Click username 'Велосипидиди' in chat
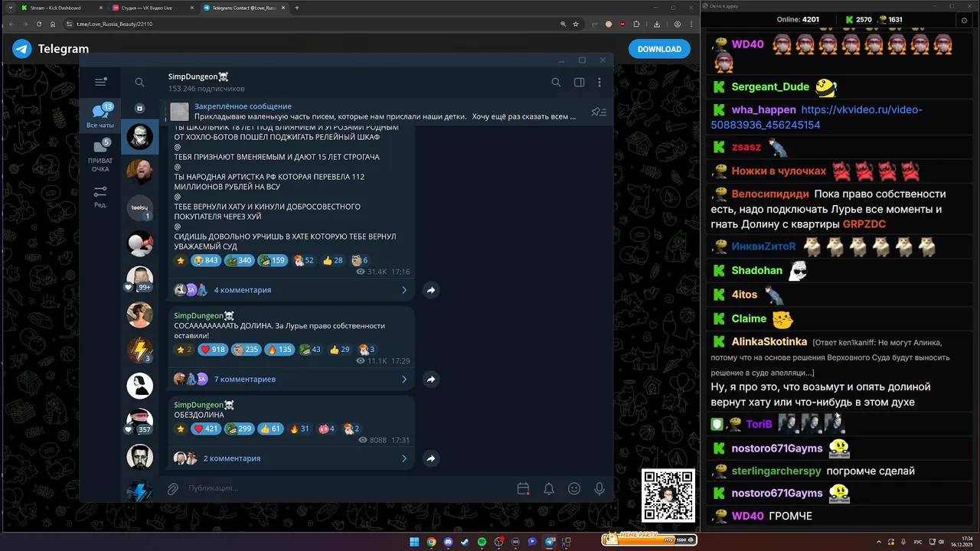 [771, 194]
